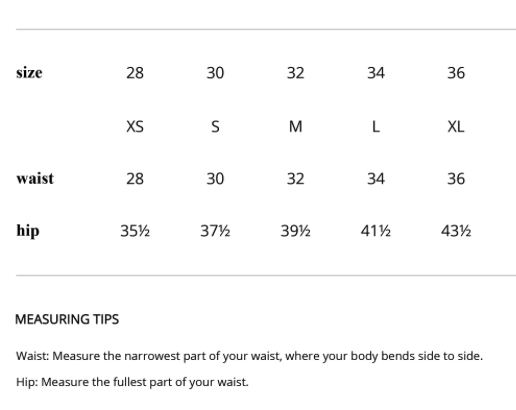Viewport: 516px width, 410px height.
Task: Click the 'waist' row label
Action: coord(35,179)
